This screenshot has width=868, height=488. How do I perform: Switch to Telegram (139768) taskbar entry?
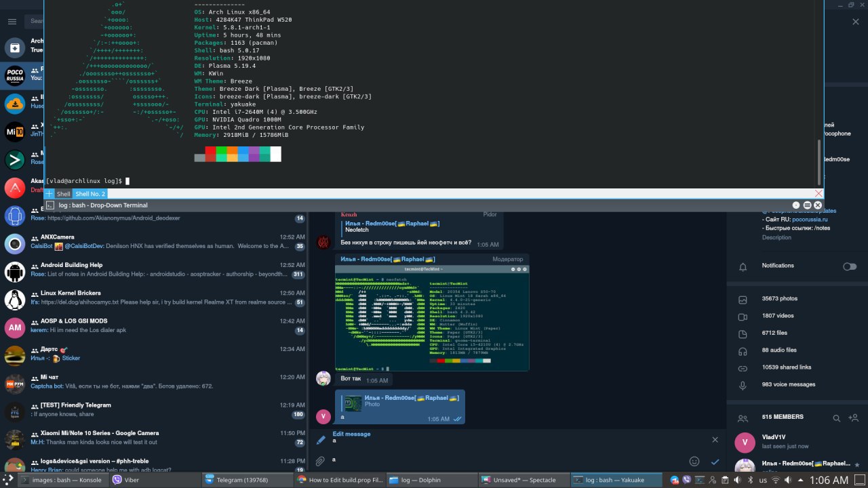tap(247, 480)
